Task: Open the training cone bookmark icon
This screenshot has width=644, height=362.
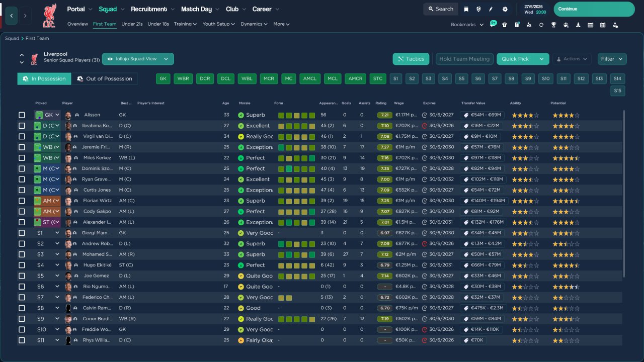Action: point(578,25)
